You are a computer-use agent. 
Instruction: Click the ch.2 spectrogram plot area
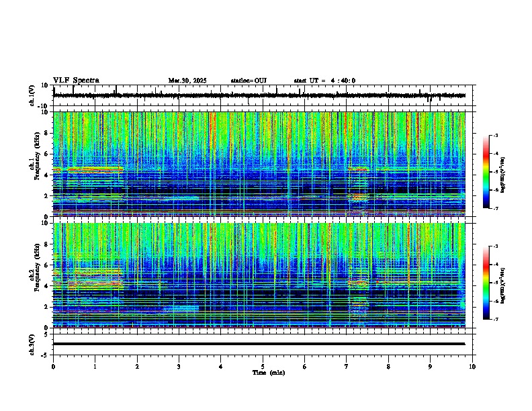pos(259,275)
